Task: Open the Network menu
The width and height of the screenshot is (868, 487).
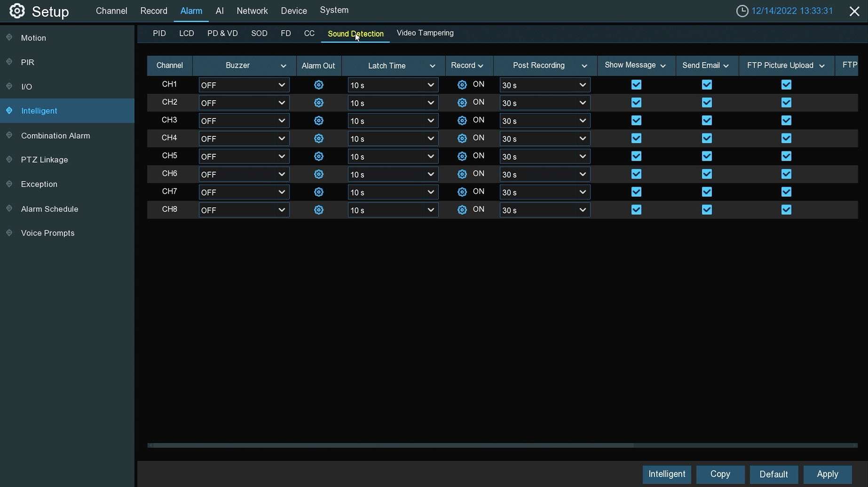Action: 252,11
